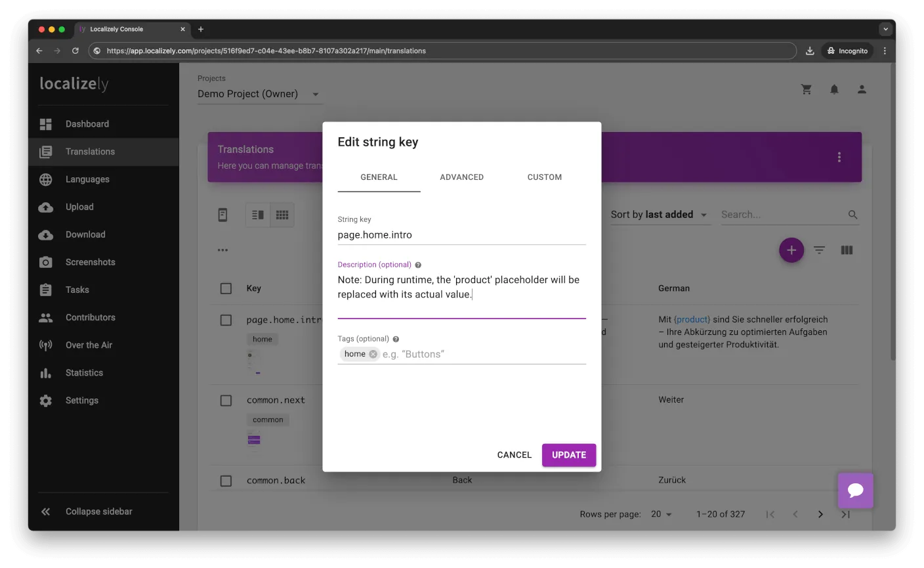Click the columns view icon
924x568 pixels.
(x=847, y=250)
